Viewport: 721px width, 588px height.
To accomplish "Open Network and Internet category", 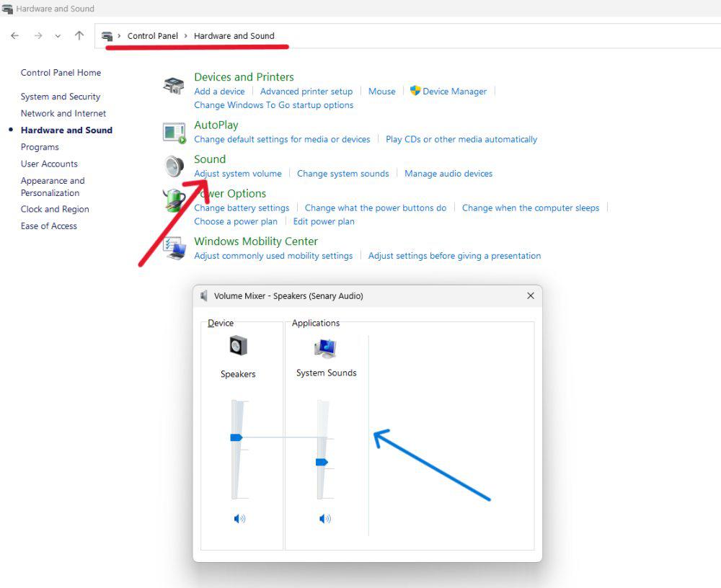I will (x=63, y=113).
